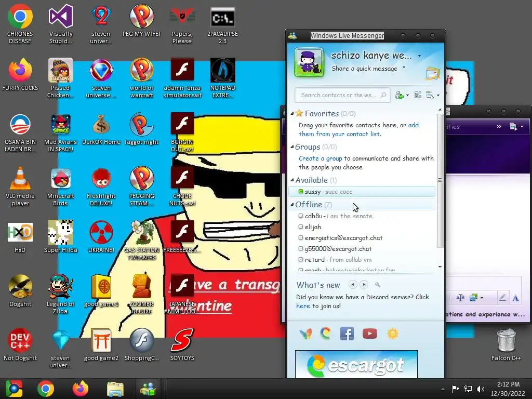Open the Super Hilda desktop icon

click(x=60, y=237)
